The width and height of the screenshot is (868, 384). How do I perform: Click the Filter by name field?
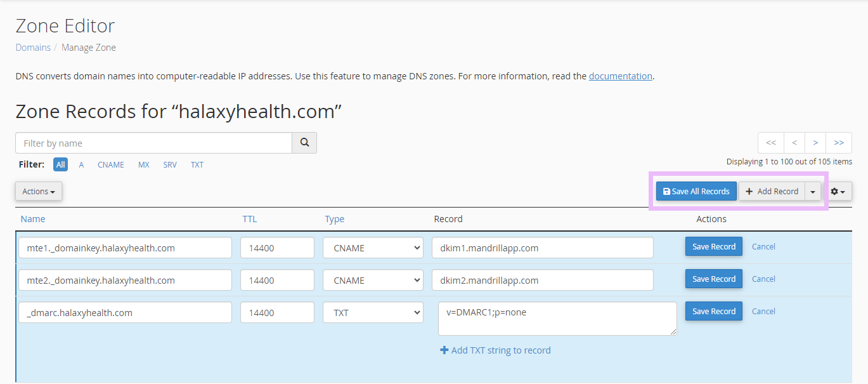153,143
